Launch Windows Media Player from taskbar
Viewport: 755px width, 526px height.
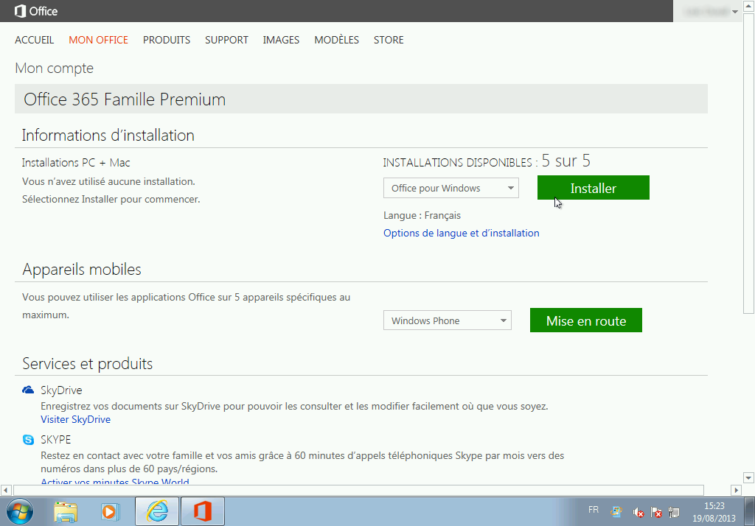point(109,512)
